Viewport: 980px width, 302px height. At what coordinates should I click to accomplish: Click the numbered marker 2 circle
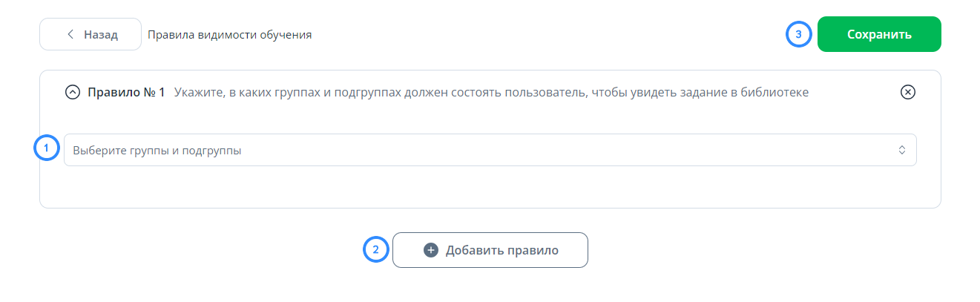[375, 249]
